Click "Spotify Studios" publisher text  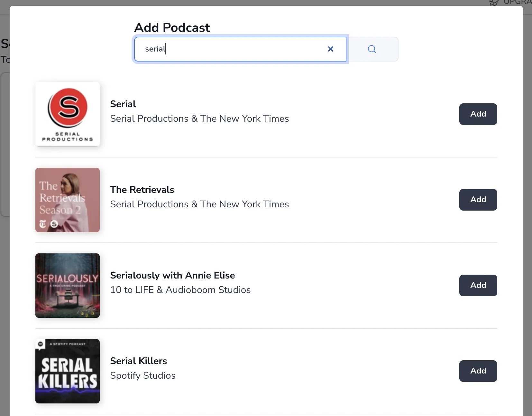tap(143, 375)
